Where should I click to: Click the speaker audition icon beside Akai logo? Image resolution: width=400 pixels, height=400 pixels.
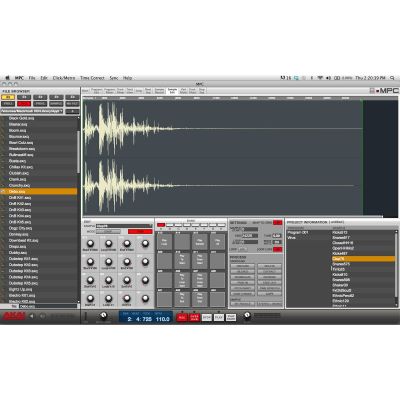pyautogui.click(x=32, y=316)
